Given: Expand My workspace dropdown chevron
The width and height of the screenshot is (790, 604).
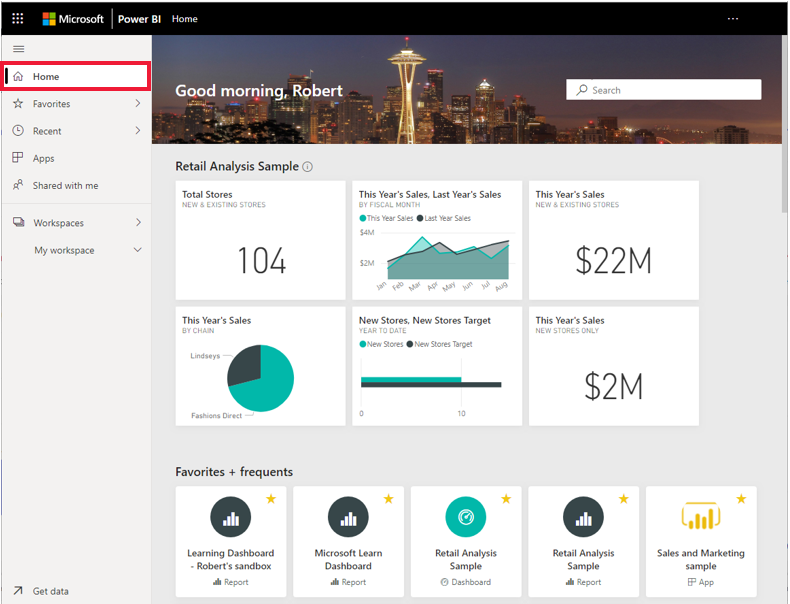Looking at the screenshot, I should pos(138,250).
